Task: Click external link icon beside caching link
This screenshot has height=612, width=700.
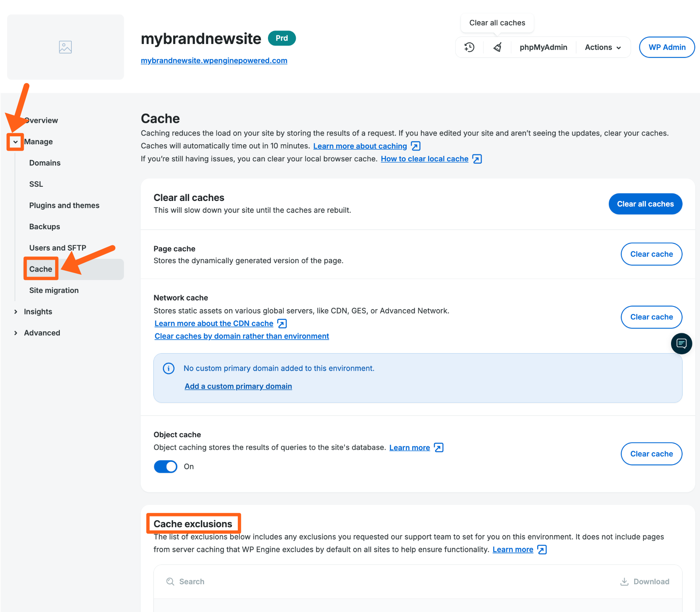Action: (x=415, y=146)
